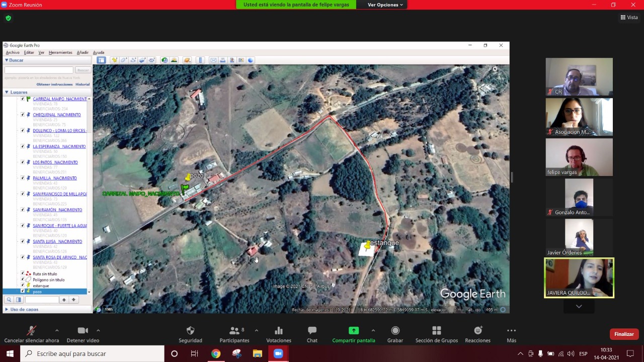Select felipe vargas video thumbnail
The width and height of the screenshot is (644, 362).
tap(579, 157)
